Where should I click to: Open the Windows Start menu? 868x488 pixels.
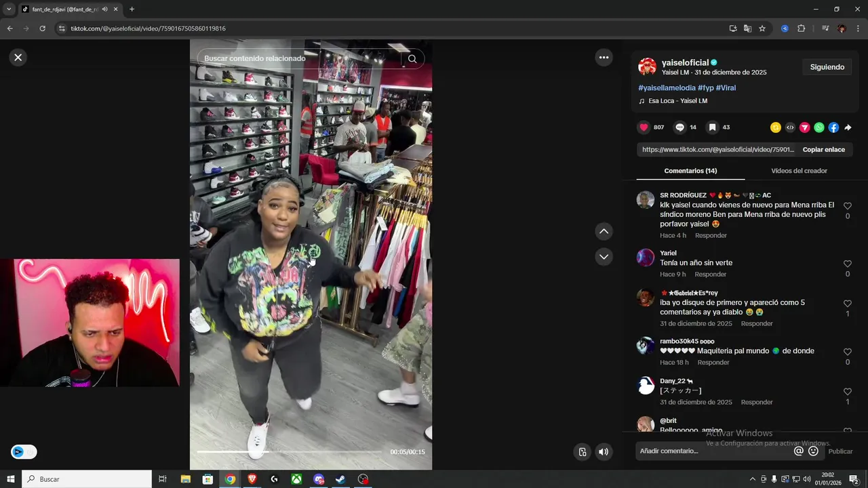10,479
